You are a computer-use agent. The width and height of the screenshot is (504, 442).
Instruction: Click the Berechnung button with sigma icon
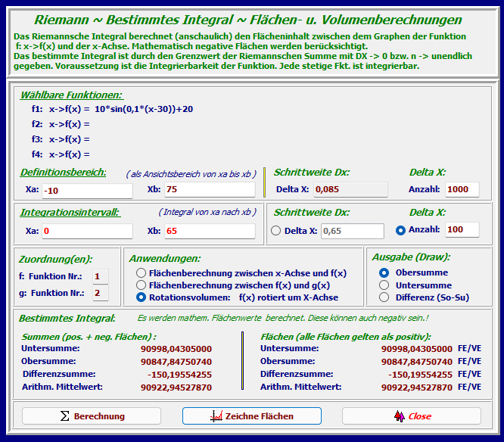click(x=91, y=416)
